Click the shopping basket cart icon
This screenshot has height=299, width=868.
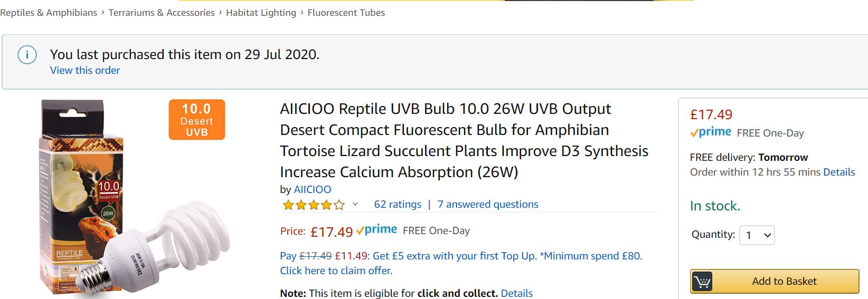(x=702, y=282)
